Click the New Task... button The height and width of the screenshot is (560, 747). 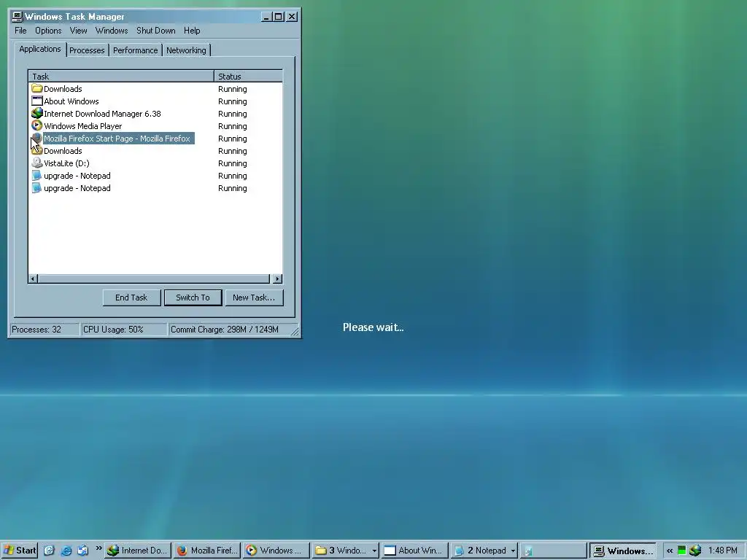pos(254,297)
